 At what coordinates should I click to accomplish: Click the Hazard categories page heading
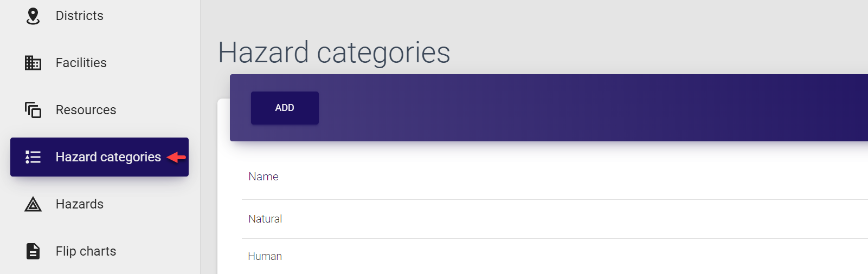(333, 53)
